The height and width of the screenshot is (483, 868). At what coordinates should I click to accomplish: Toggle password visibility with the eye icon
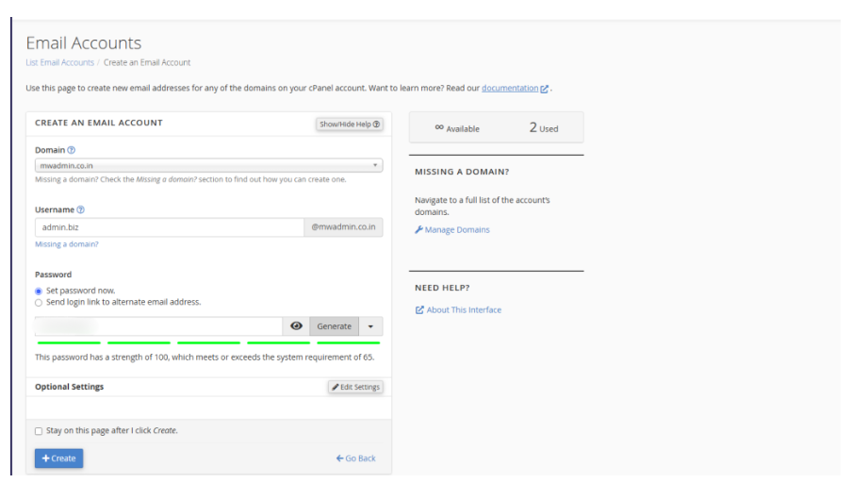(296, 326)
